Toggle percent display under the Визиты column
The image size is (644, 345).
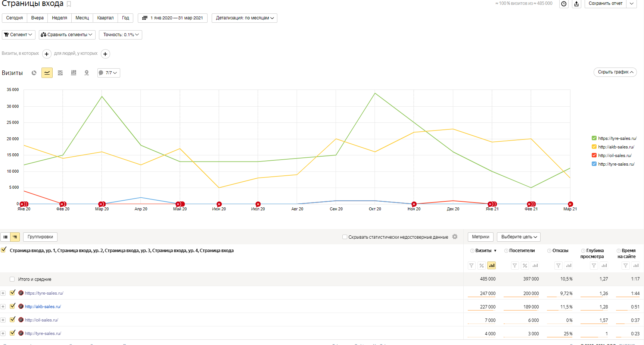tap(482, 266)
